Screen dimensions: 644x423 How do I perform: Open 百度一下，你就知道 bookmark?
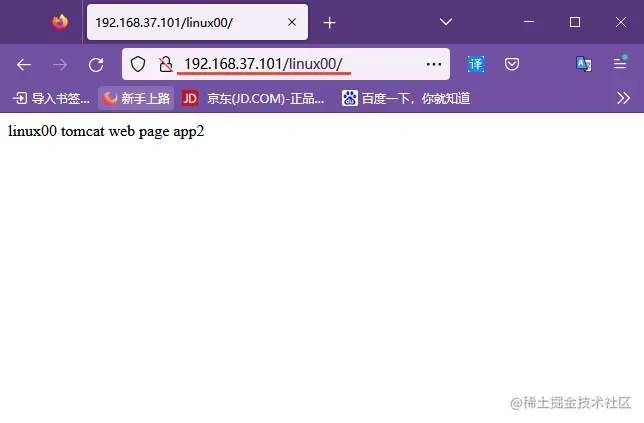[406, 99]
